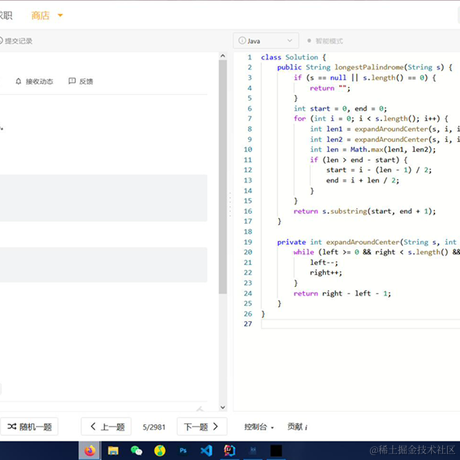This screenshot has width=460, height=460.
Task: Click the Math.max(len1, len2) line
Action: pos(373,150)
